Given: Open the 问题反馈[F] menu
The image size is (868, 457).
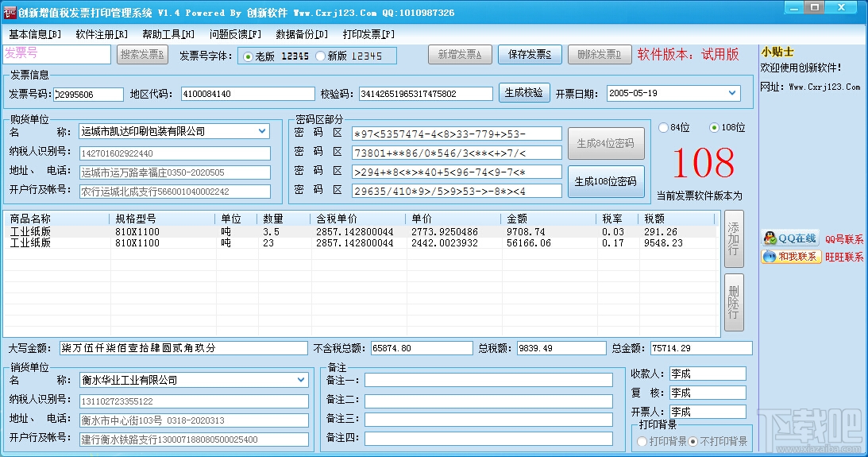Looking at the screenshot, I should (235, 34).
